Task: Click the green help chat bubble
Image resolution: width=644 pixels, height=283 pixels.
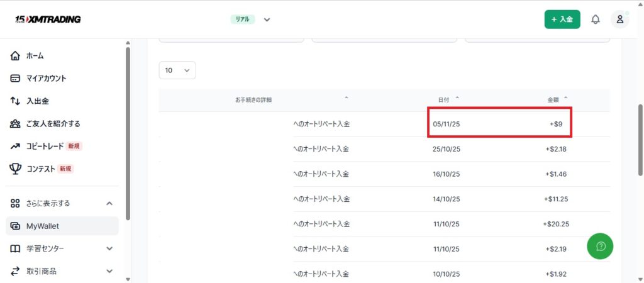Action: [600, 246]
